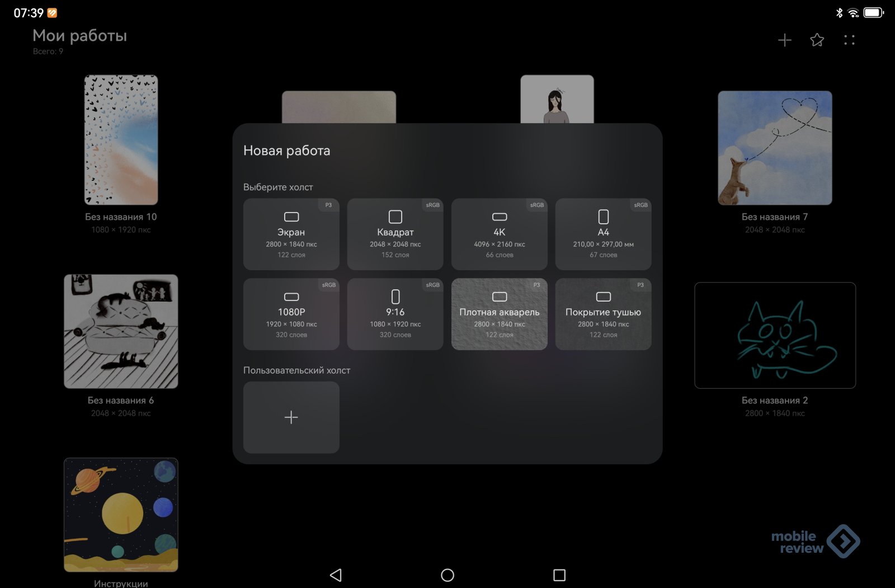Tap the recent apps square button
The width and height of the screenshot is (895, 588).
tap(559, 575)
